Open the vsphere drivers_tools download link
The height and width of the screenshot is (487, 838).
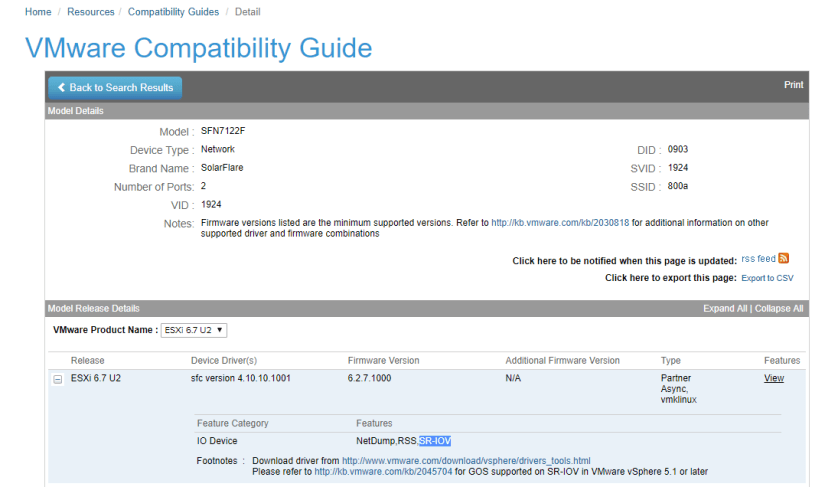[x=465, y=461]
